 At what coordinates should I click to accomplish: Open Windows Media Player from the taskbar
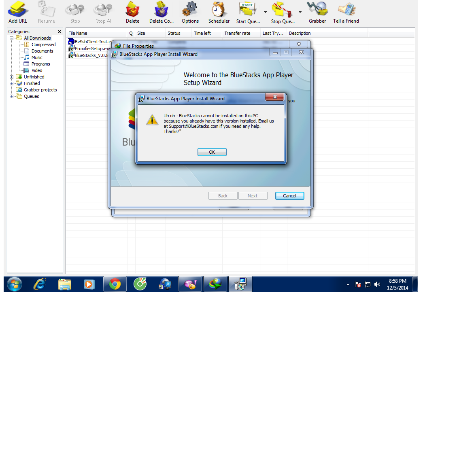coord(89,284)
